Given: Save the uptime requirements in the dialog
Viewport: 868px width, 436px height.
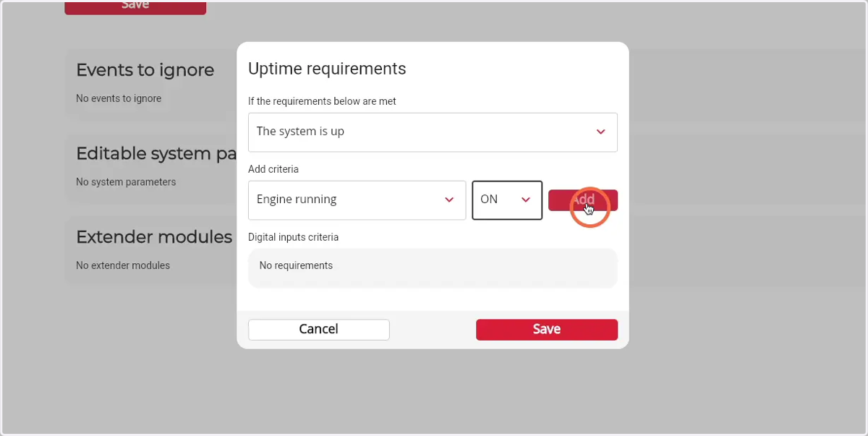Looking at the screenshot, I should 547,329.
